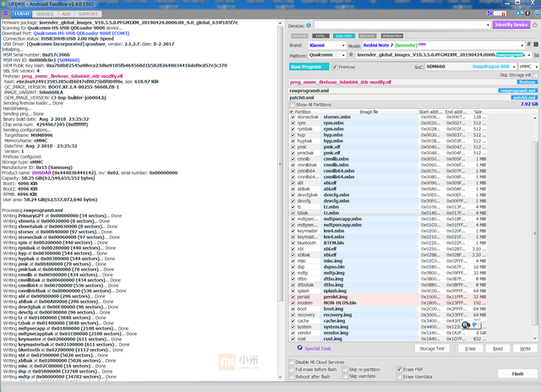Uncheck the modem partition checkbox
Viewport: 541px width, 392px height.
(x=293, y=302)
